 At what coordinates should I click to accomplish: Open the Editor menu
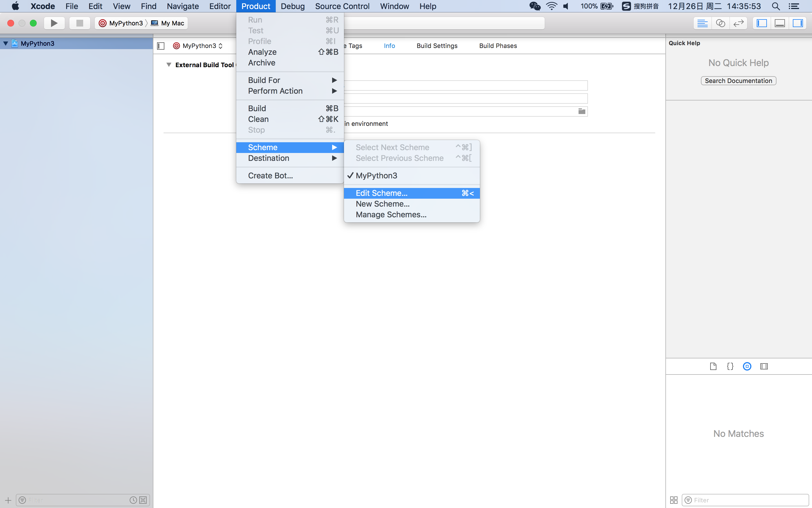(x=220, y=6)
